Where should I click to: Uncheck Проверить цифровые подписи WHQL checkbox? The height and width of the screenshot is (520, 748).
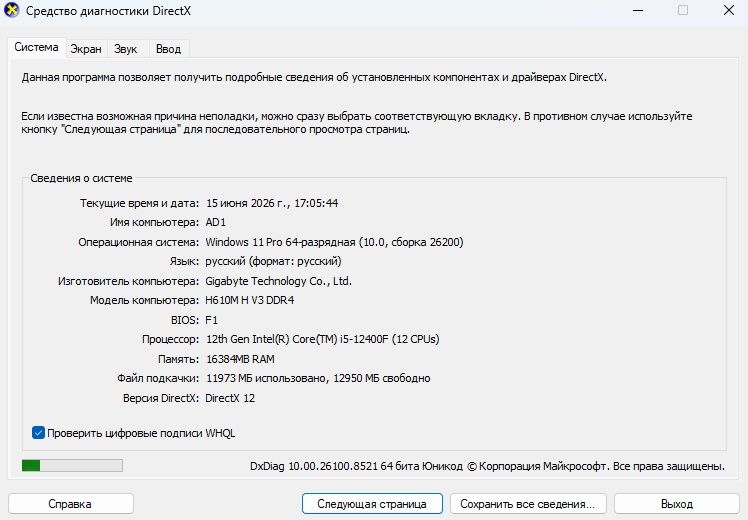coord(38,433)
